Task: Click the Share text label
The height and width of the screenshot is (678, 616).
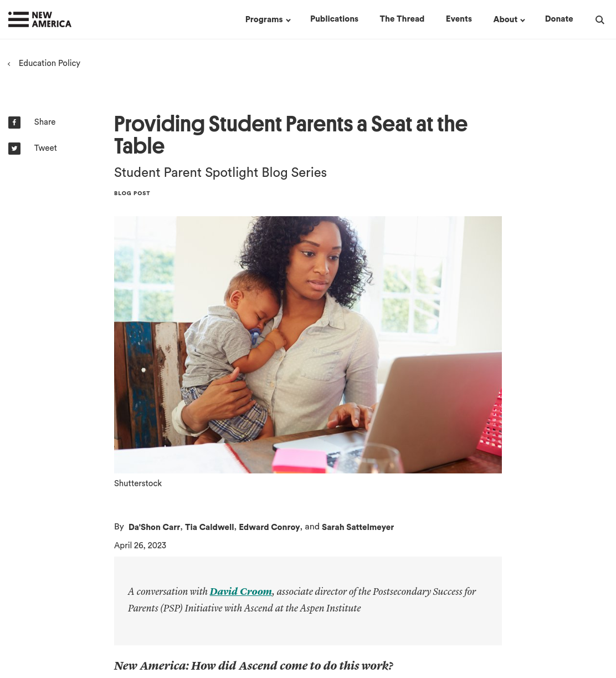Action: (x=45, y=122)
